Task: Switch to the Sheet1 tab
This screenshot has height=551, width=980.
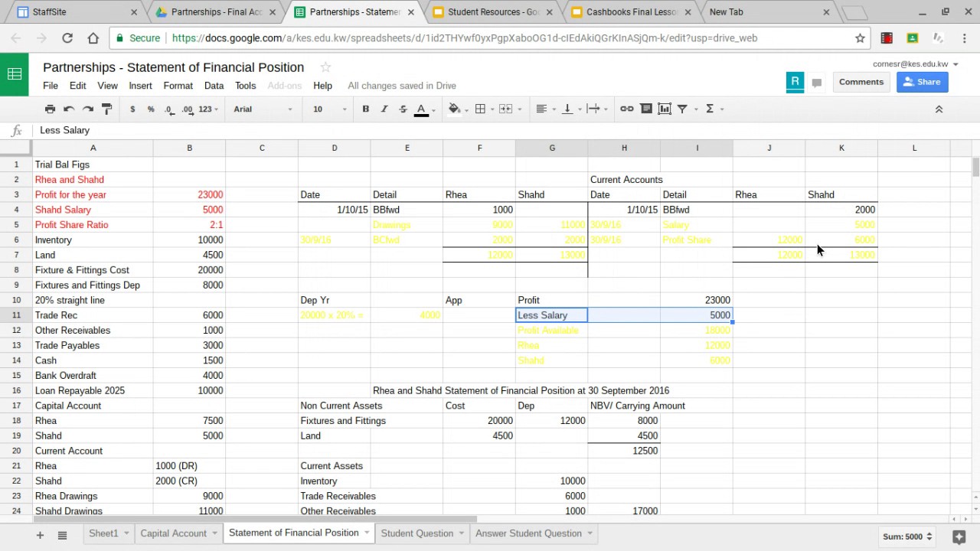Action: (x=103, y=533)
